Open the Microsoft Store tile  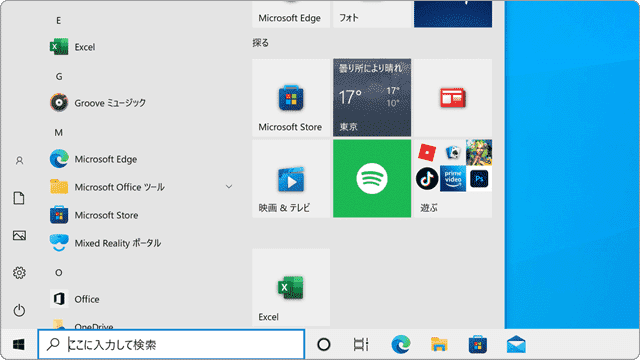pyautogui.click(x=291, y=98)
